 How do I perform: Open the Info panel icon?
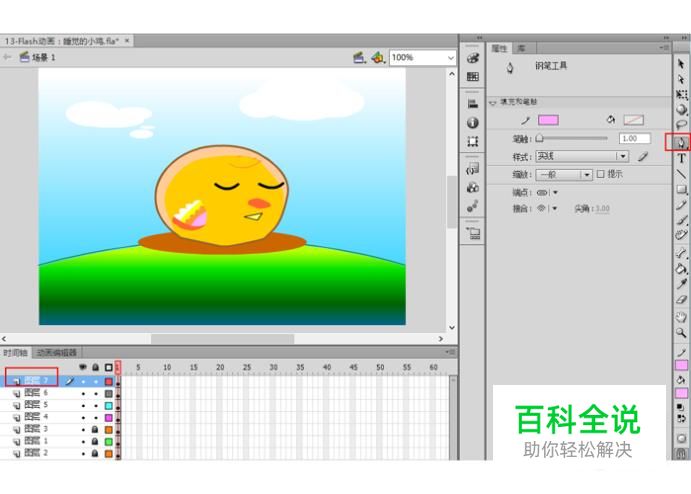pos(472,123)
